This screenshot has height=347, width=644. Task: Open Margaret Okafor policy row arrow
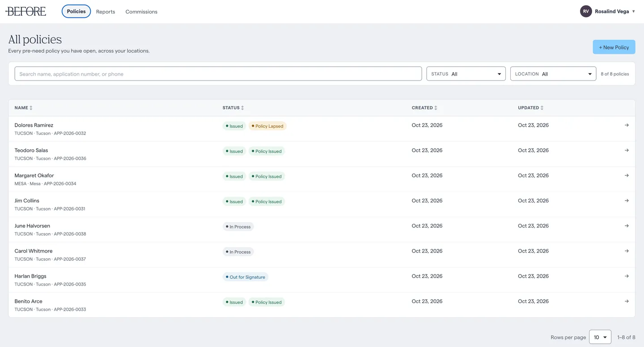point(627,175)
